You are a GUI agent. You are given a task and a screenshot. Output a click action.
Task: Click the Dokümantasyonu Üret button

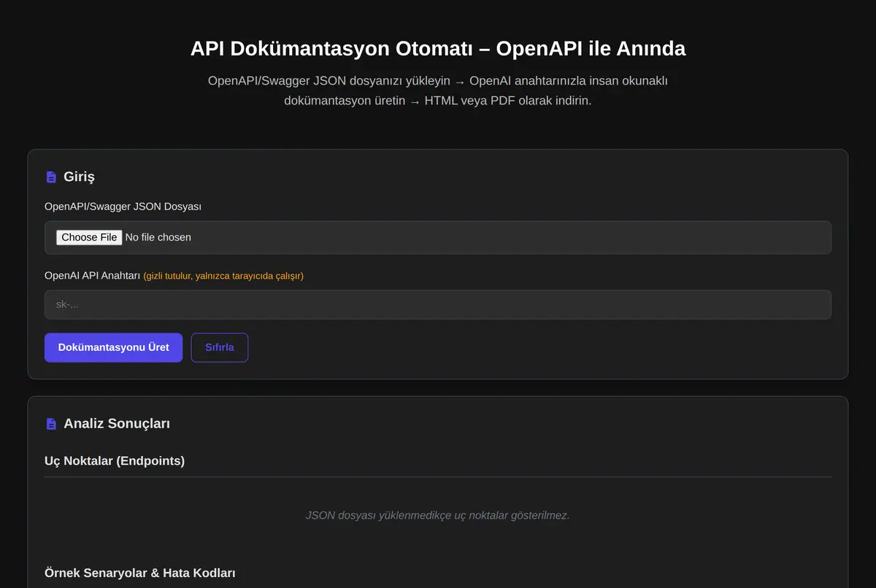(x=113, y=347)
